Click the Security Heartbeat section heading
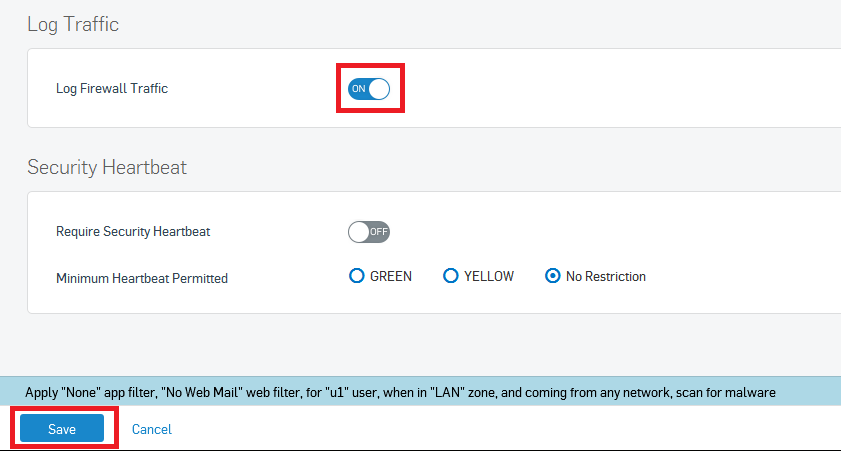This screenshot has height=451, width=841. [107, 167]
